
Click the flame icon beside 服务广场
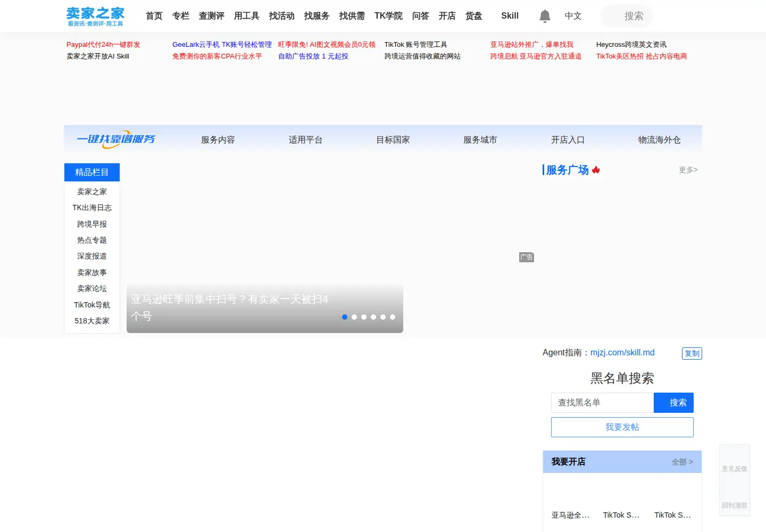tap(596, 170)
